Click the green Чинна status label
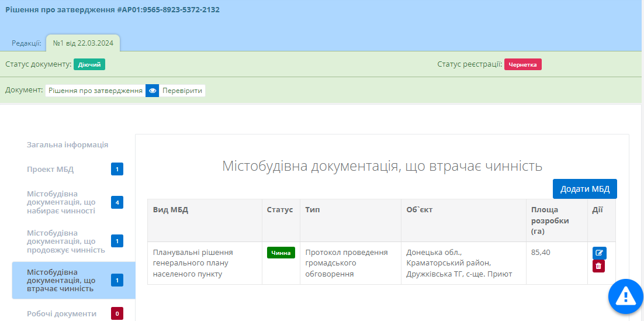This screenshot has height=321, width=644. [x=281, y=253]
